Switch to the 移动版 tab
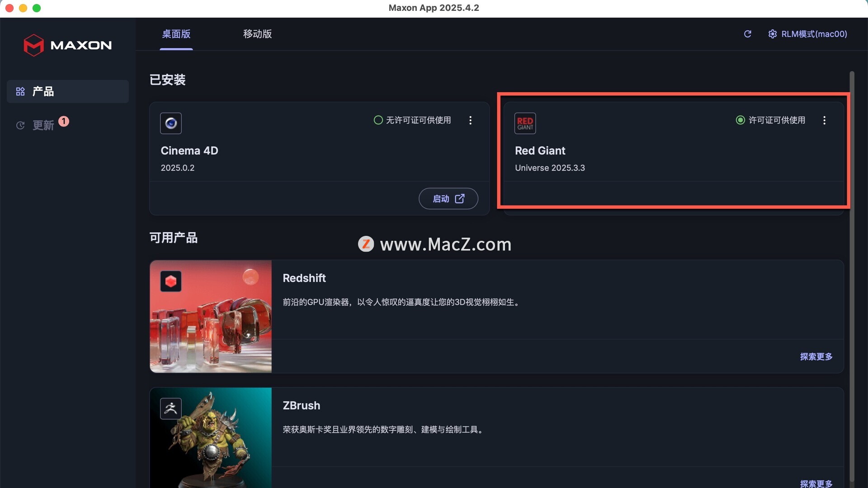 pyautogui.click(x=257, y=34)
